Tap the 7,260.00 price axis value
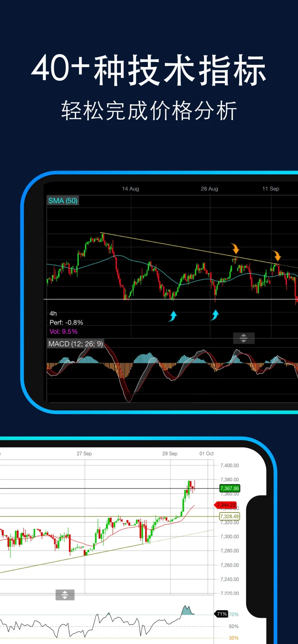298x644 pixels. [x=230, y=565]
